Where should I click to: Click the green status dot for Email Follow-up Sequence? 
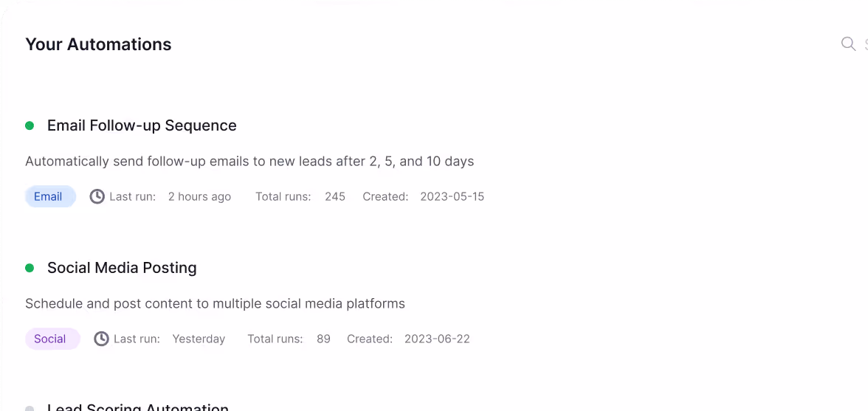click(x=30, y=125)
